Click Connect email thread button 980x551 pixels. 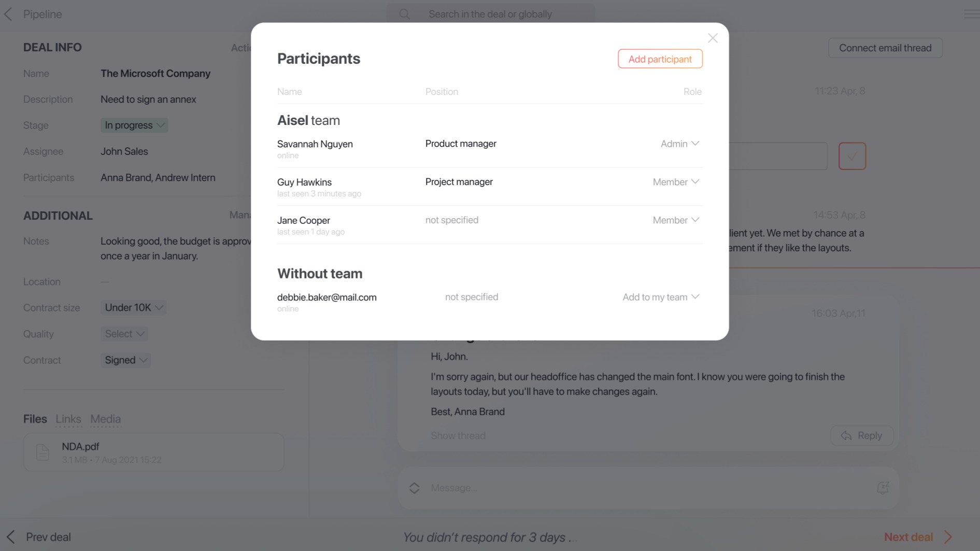pyautogui.click(x=885, y=48)
